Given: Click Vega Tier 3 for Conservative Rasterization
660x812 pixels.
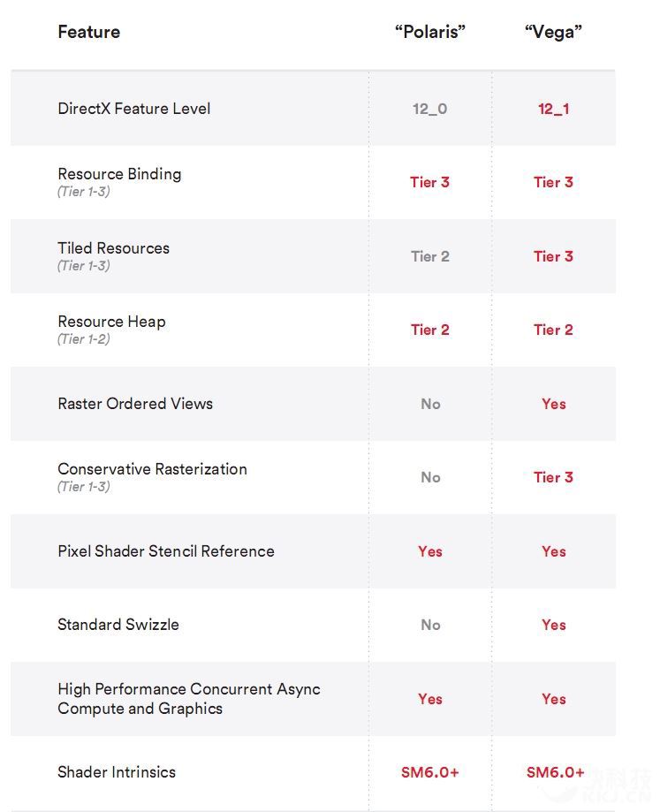Looking at the screenshot, I should [x=553, y=477].
